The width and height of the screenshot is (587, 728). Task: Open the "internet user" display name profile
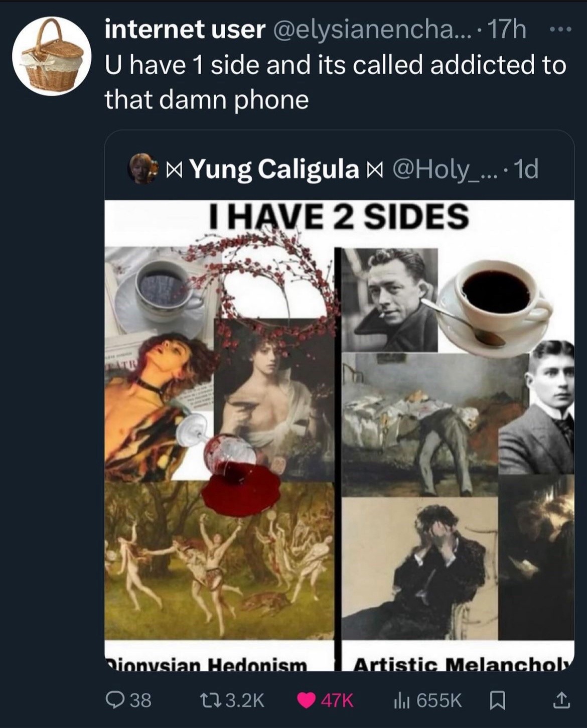(x=185, y=30)
